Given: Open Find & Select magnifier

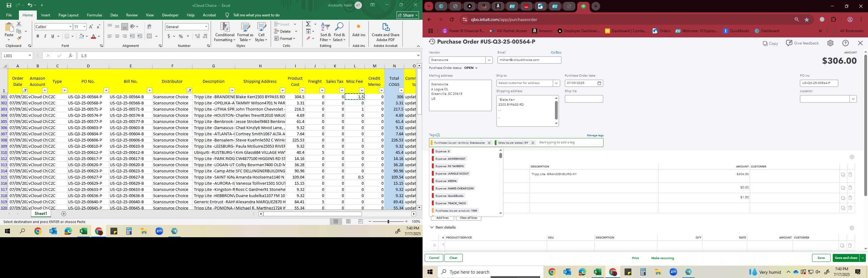Looking at the screenshot, I should [339, 32].
